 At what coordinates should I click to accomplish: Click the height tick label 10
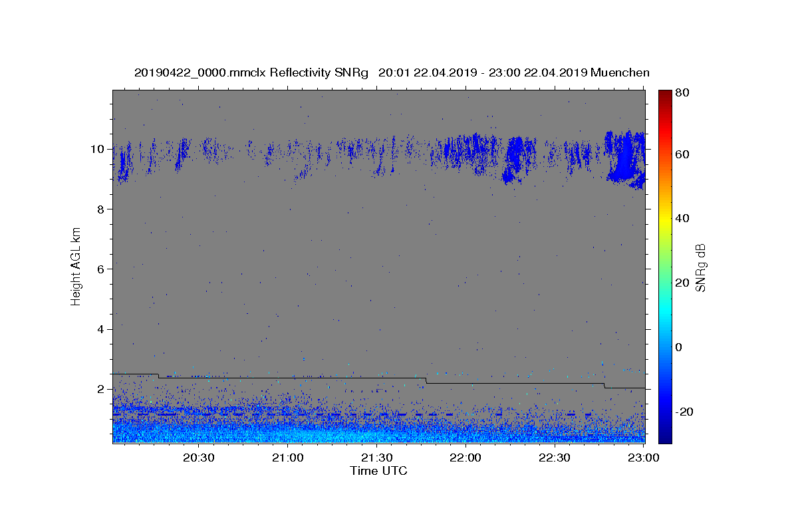pos(96,149)
